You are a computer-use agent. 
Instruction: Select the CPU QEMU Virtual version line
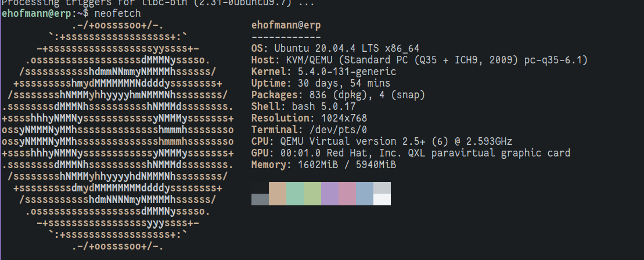382,141
